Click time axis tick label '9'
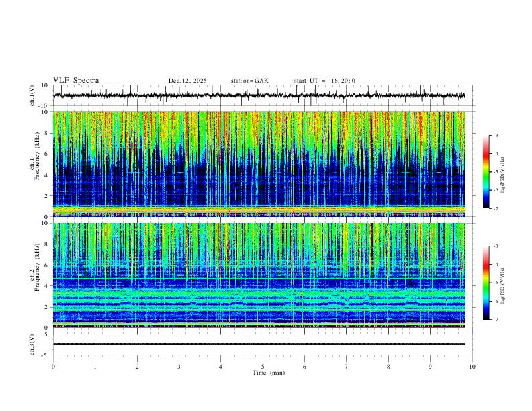Viewport: 532px width, 411px height. [430, 367]
